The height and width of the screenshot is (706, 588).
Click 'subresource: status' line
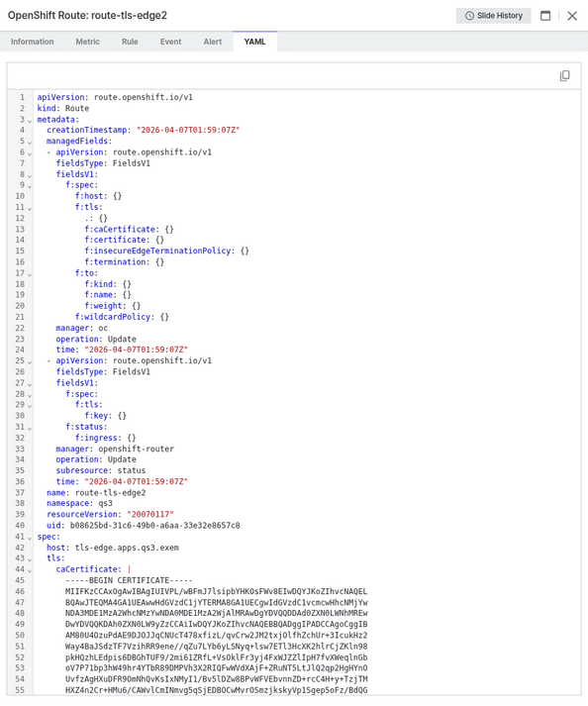click(101, 470)
